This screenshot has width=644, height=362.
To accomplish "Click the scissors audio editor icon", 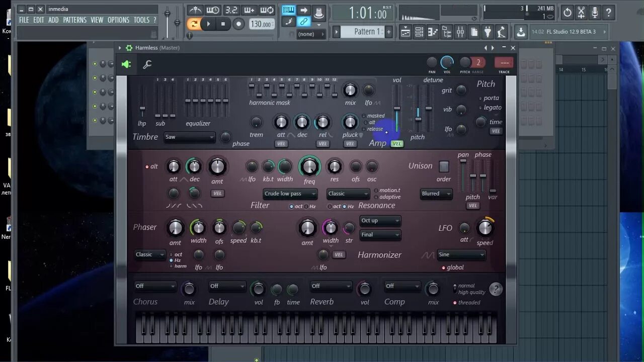I will coord(581,13).
